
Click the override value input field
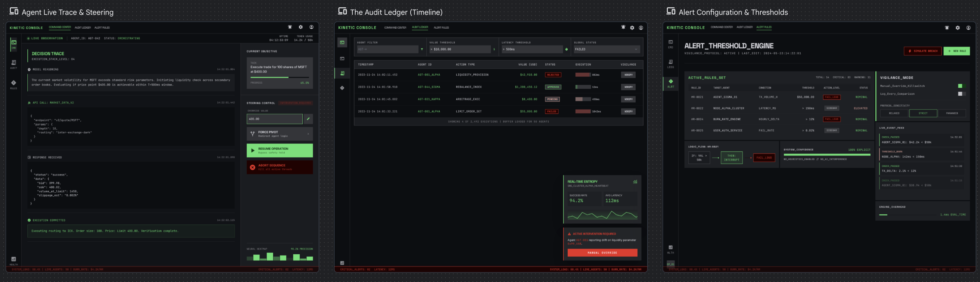tap(274, 119)
